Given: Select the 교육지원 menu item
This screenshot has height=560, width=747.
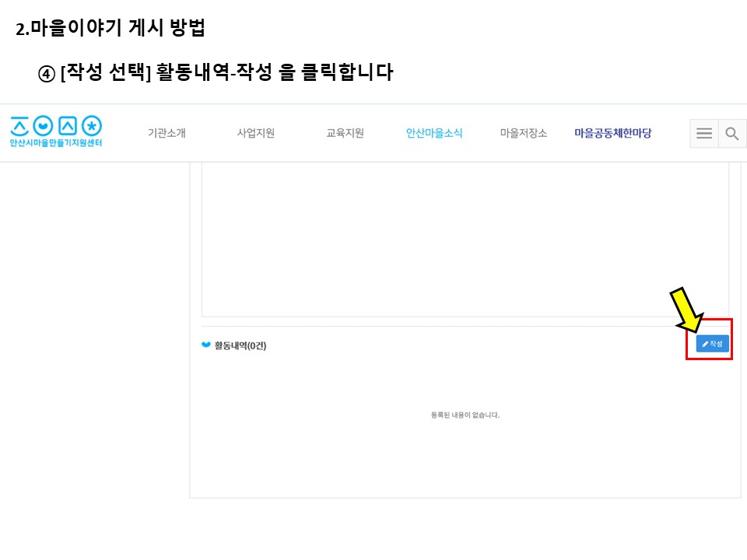Looking at the screenshot, I should pos(345,133).
